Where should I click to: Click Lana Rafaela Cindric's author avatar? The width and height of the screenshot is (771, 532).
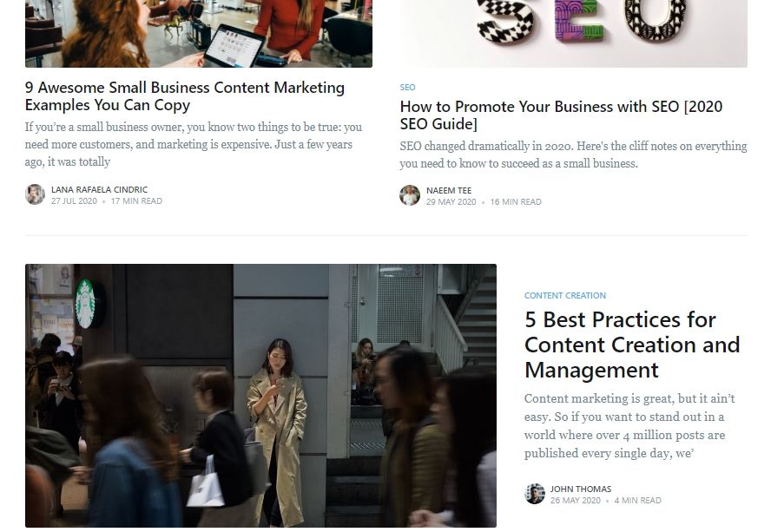(35, 194)
